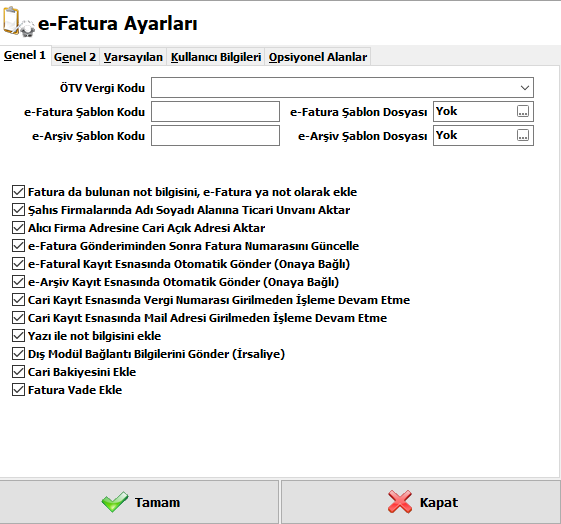Switch to the Genel 2 tab
Screen dimensions: 561x524
click(75, 57)
